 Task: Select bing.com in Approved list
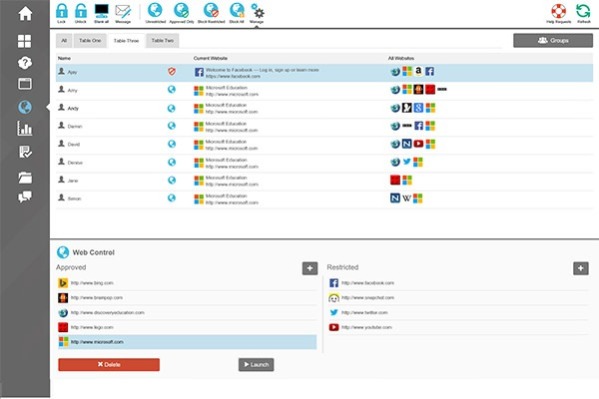(x=186, y=283)
